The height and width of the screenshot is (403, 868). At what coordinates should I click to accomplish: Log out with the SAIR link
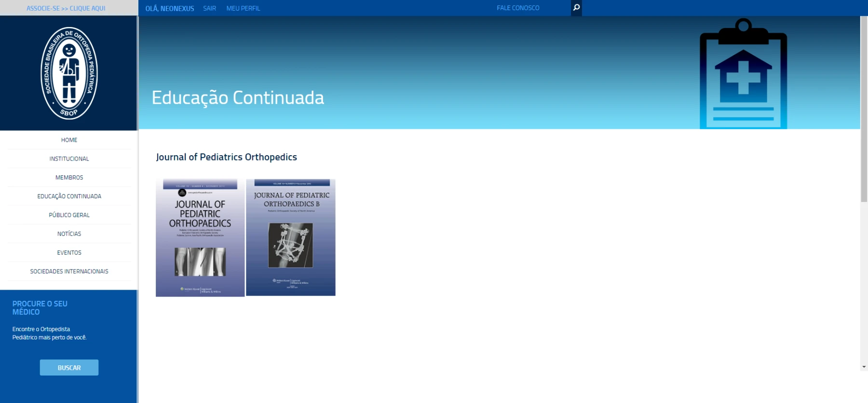coord(209,8)
